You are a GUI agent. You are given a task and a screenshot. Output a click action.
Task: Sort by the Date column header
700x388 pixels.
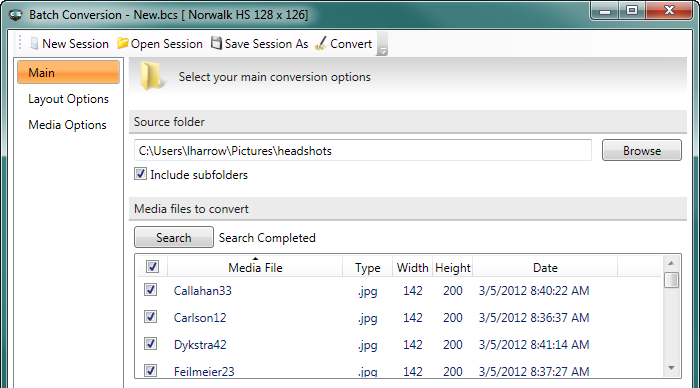click(545, 267)
